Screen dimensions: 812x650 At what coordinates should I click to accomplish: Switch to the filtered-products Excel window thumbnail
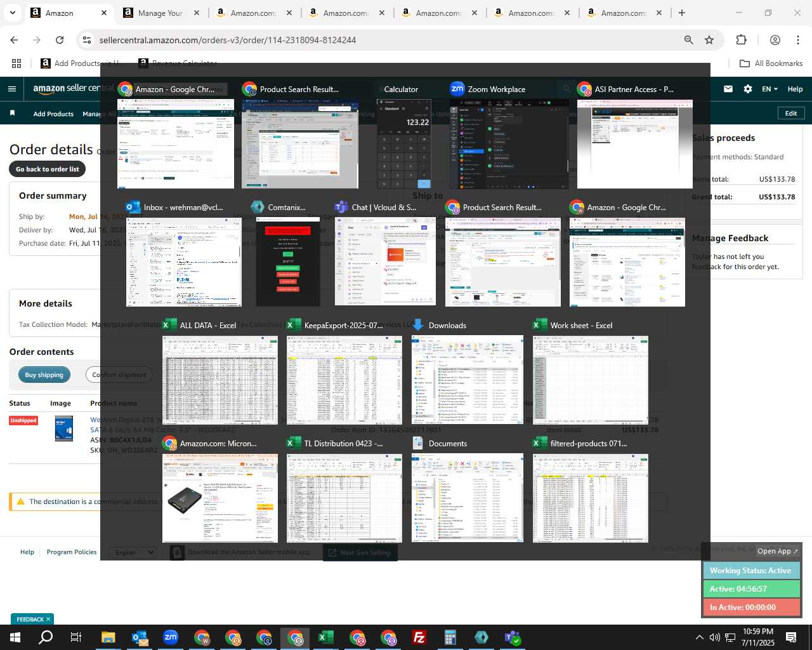[x=591, y=498]
